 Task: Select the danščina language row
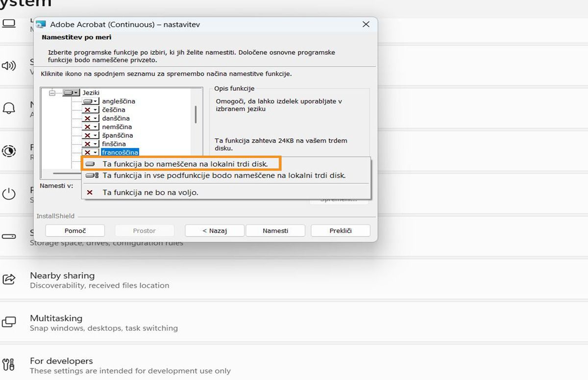116,118
